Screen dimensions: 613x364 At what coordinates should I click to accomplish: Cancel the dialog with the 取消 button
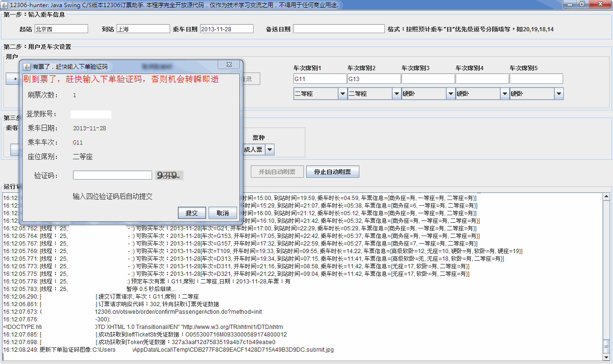point(223,213)
